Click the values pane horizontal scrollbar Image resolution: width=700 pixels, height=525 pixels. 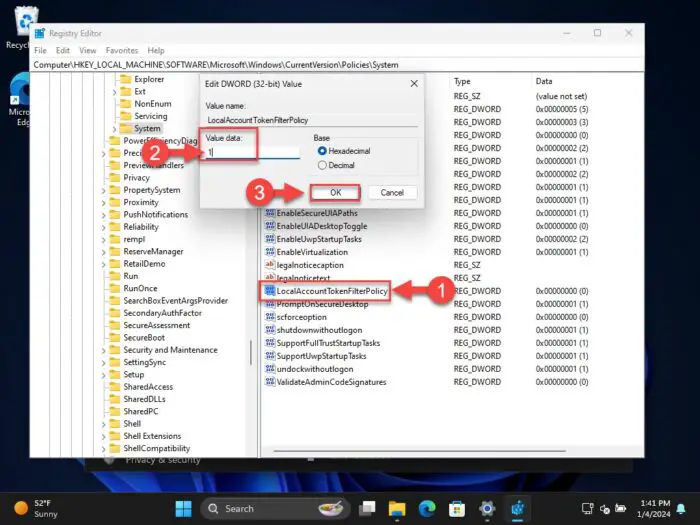click(420, 451)
